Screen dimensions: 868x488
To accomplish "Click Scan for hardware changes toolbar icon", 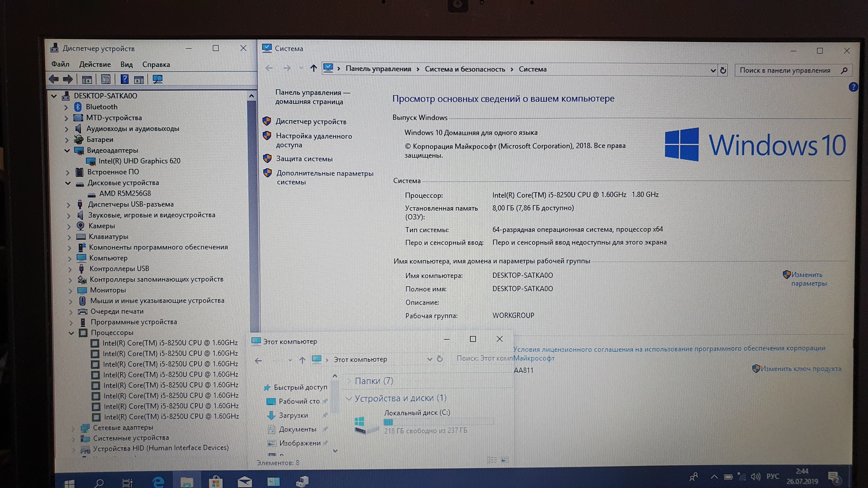I will [158, 79].
